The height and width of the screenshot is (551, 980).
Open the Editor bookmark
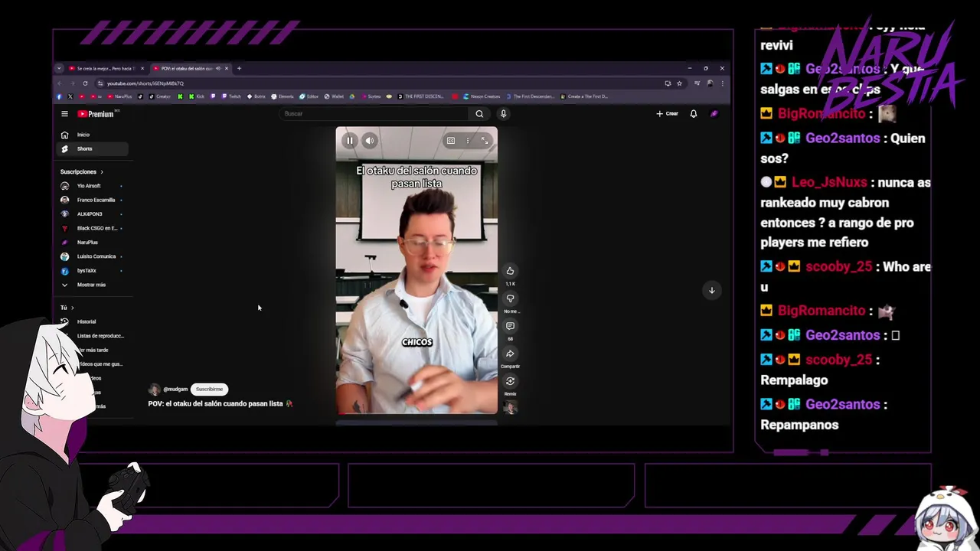coord(309,96)
